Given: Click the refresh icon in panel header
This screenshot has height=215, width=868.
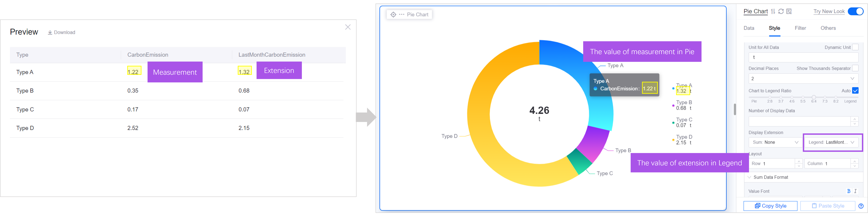Looking at the screenshot, I should tap(781, 12).
